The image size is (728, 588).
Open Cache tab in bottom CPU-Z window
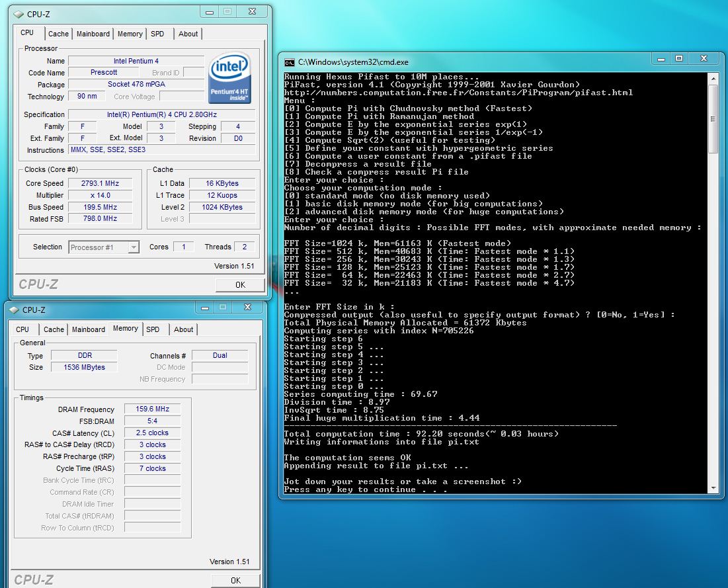point(54,329)
